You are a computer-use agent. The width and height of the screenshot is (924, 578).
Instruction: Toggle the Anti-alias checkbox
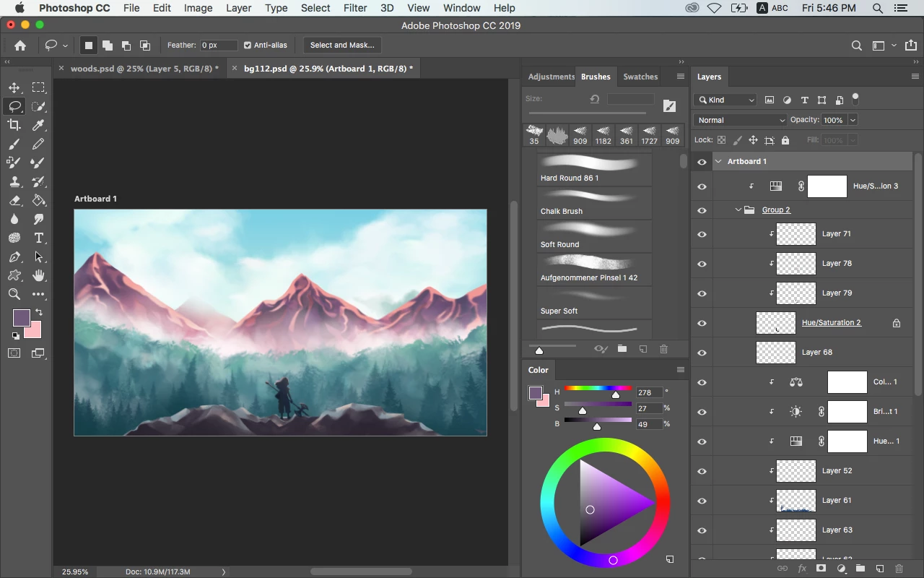(248, 45)
